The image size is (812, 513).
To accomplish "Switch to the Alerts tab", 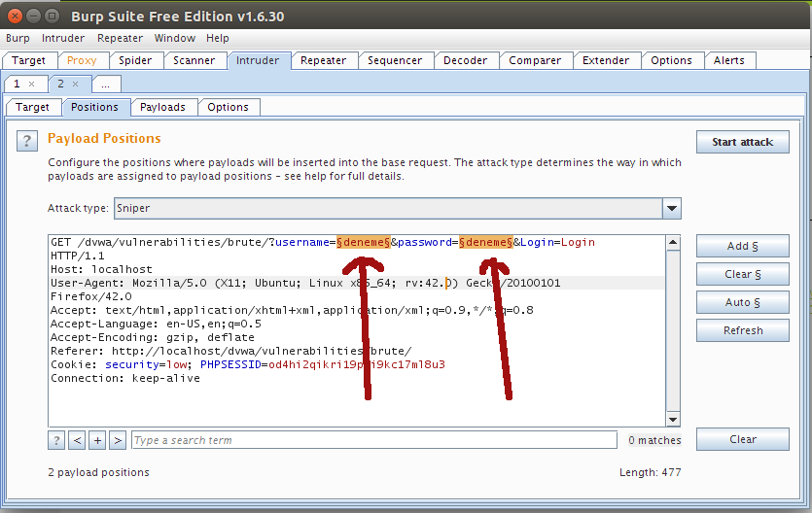I will click(x=729, y=60).
